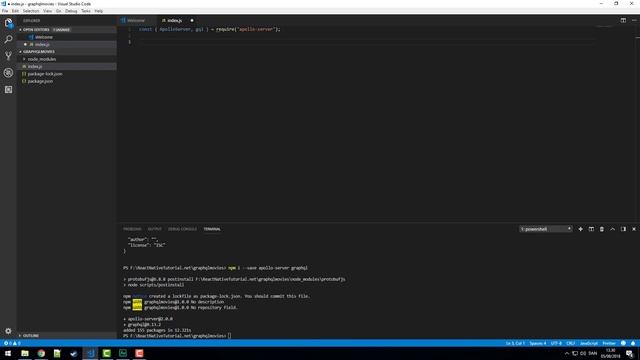This screenshot has height=360, width=640.
Task: Click Ln, Col indicator in status bar
Action: point(515,343)
